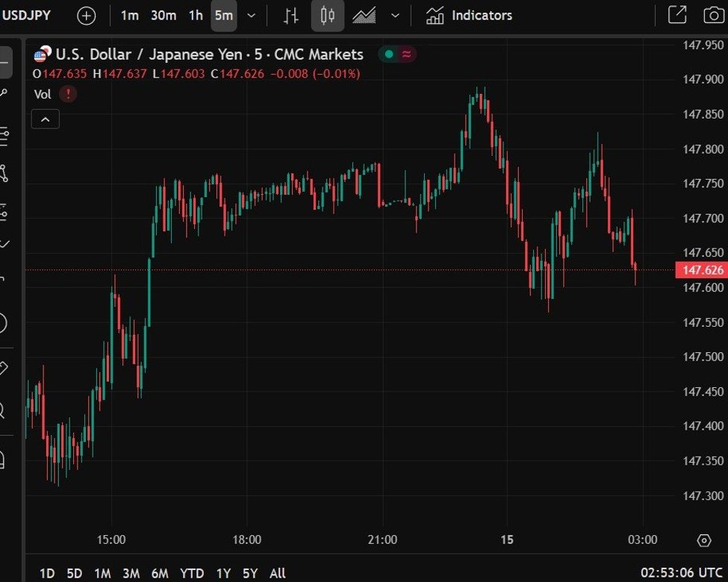Select the YTD date range tab
This screenshot has height=582, width=728.
[x=192, y=573]
